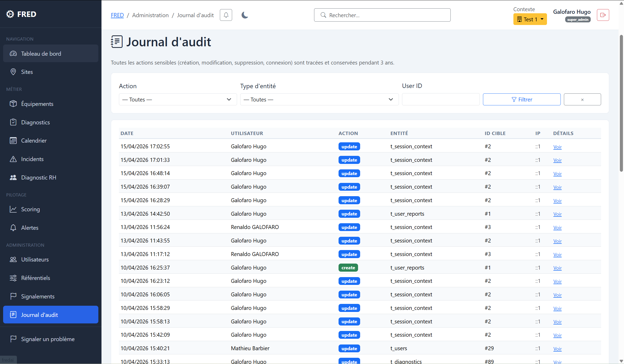Screen dimensions: 624x364
Task: Open Utilisateurs menu item
Action: (35, 259)
